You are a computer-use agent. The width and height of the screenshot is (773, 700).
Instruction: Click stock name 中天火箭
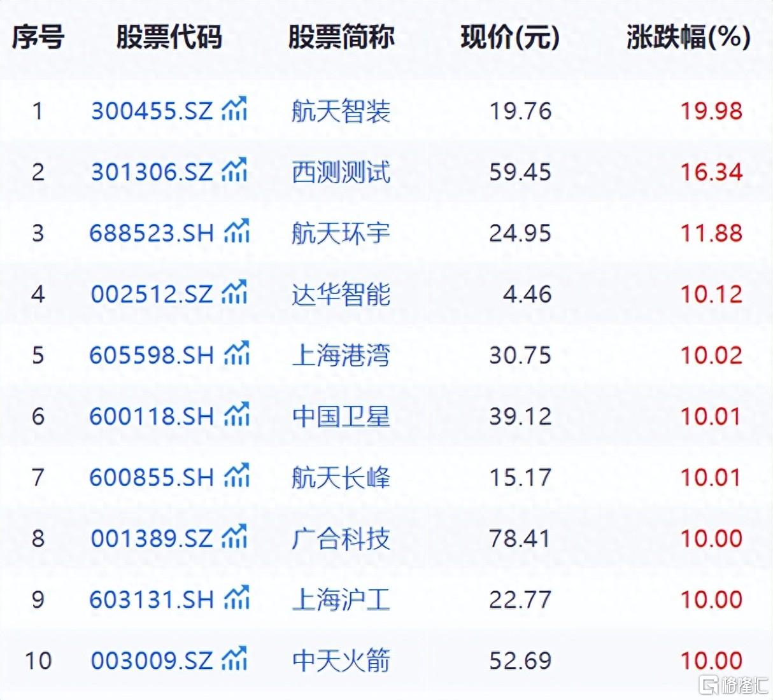pos(341,661)
